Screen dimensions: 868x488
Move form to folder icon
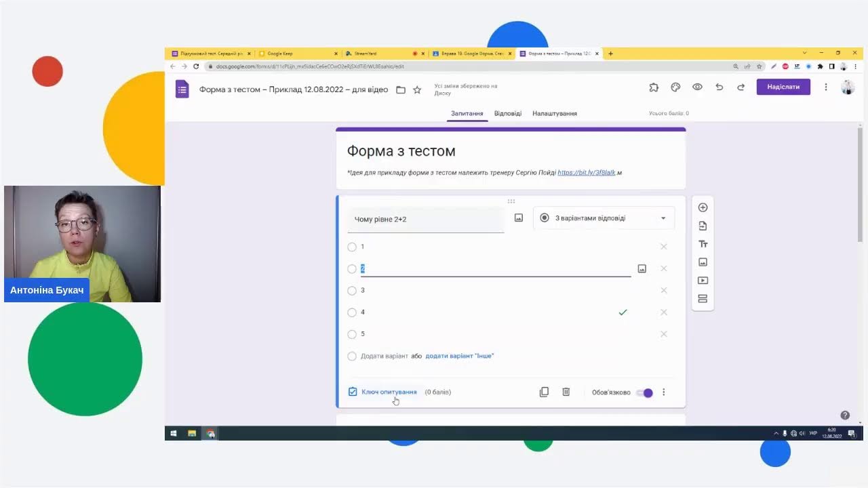pos(401,89)
